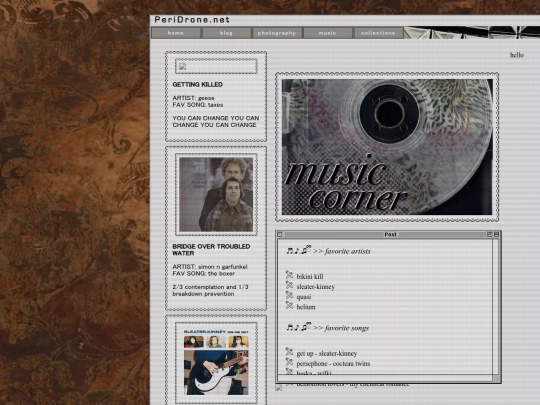Screen dimensions: 540x405
Task: Click 'get up - sleater-kinney' song entry
Action: [x=327, y=354]
